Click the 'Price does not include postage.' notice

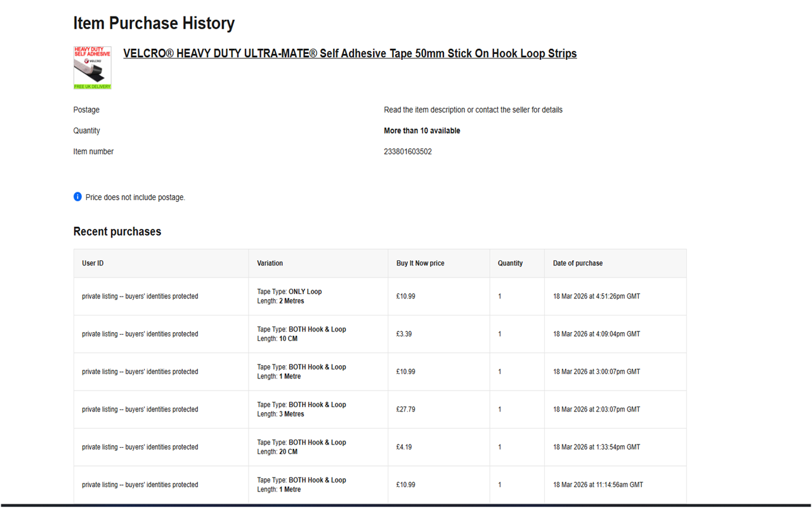(135, 197)
